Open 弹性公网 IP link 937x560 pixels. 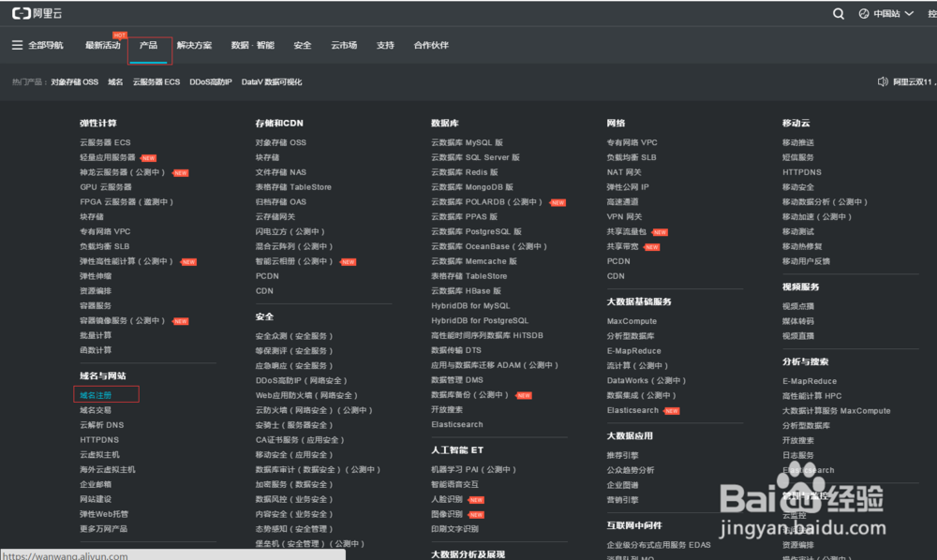[x=628, y=187]
